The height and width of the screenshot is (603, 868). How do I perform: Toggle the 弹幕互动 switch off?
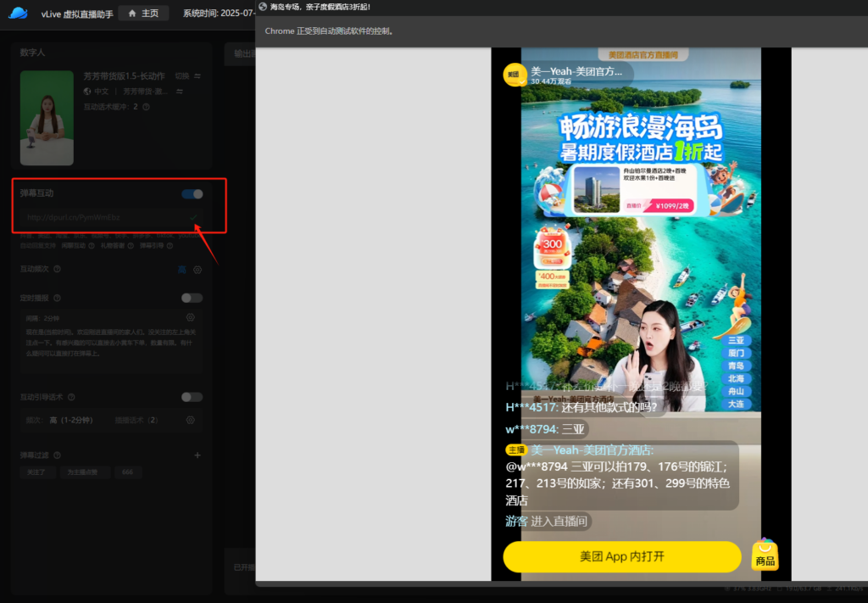[x=192, y=194]
